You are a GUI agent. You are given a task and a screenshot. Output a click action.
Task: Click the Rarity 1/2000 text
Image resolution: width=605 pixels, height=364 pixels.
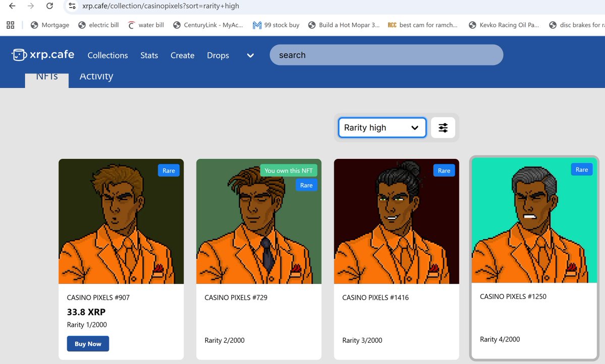click(x=87, y=325)
